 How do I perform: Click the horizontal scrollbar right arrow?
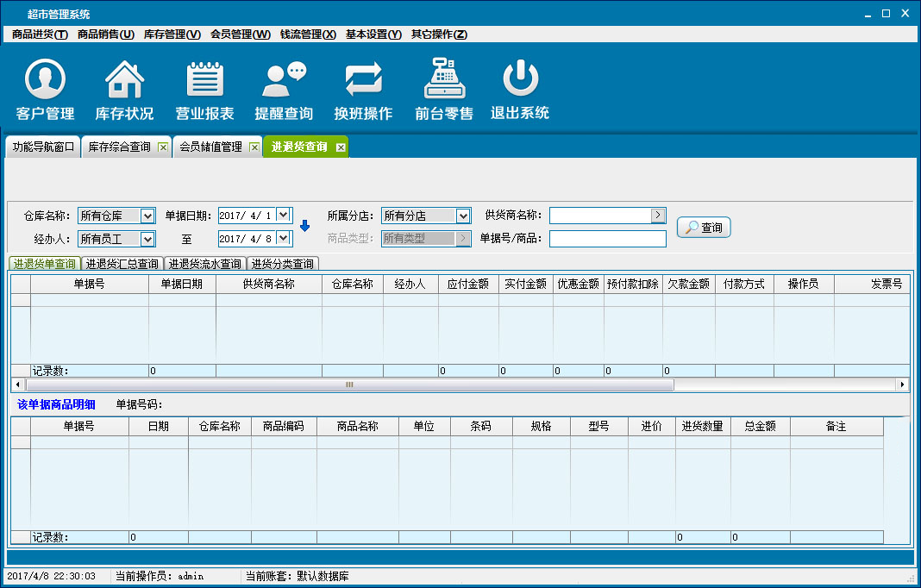pyautogui.click(x=903, y=385)
